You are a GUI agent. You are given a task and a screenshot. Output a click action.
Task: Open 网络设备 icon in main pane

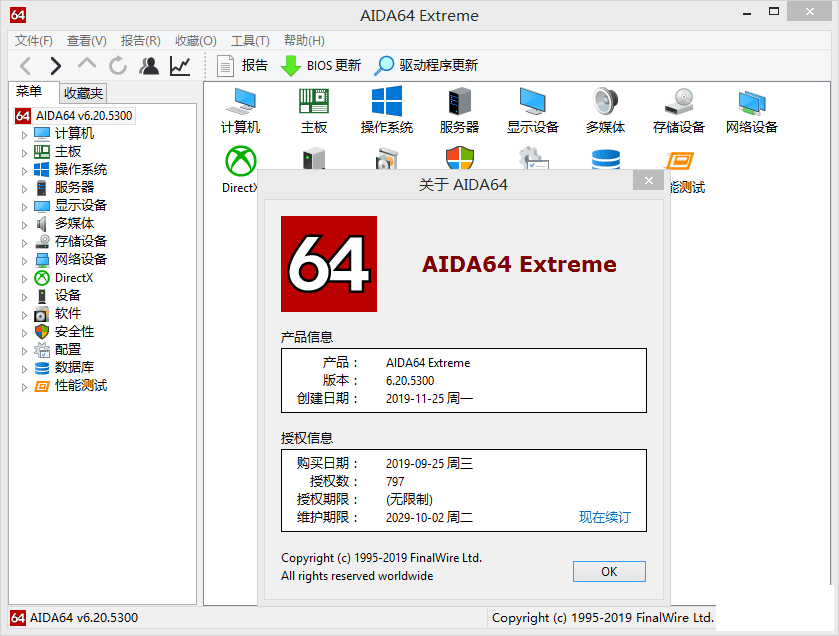pos(752,111)
